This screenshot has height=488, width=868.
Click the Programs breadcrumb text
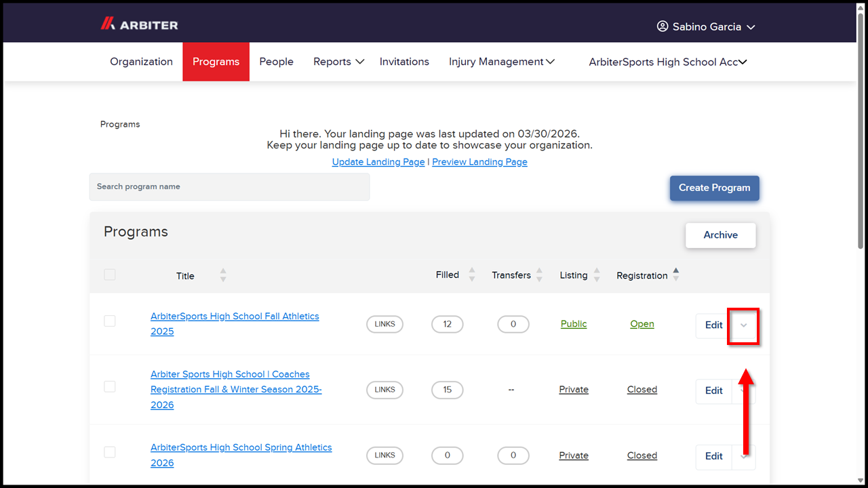click(x=120, y=124)
